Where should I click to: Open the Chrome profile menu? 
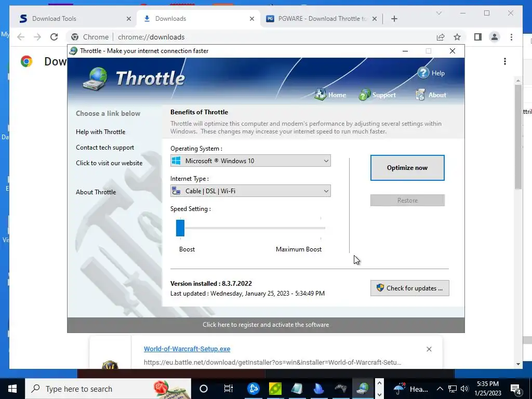coord(495,37)
